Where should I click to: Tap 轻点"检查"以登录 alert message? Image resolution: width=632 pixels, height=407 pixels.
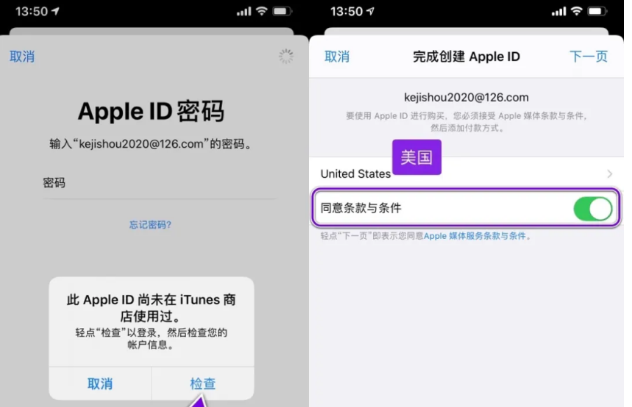pyautogui.click(x=151, y=338)
